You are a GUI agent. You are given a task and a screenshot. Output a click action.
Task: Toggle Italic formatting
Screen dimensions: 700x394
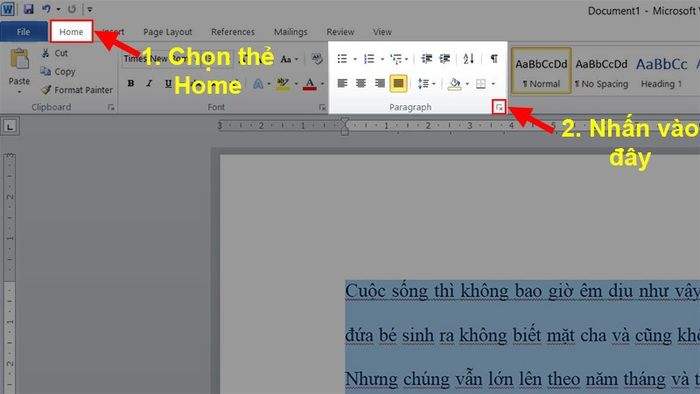(x=149, y=83)
